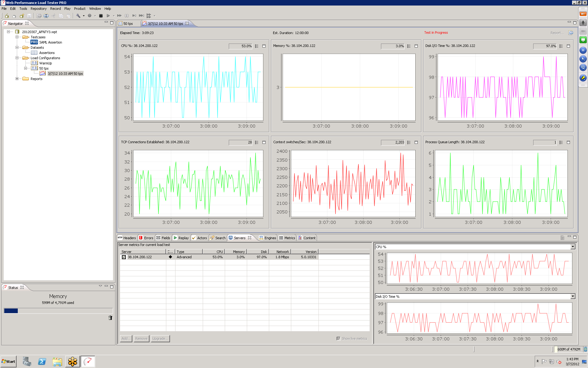Viewport: 588px width, 368px height.
Task: Open the CPU % metric dropdown
Action: [573, 247]
